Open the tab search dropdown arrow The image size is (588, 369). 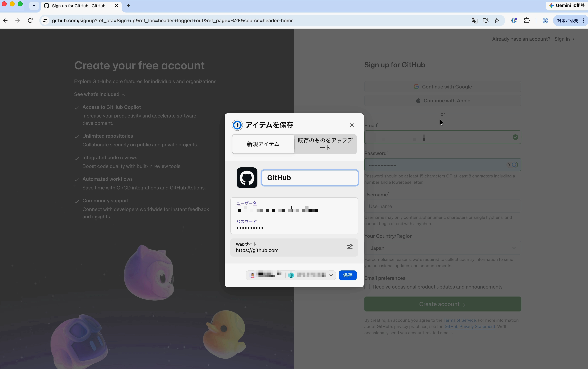[x=34, y=6]
